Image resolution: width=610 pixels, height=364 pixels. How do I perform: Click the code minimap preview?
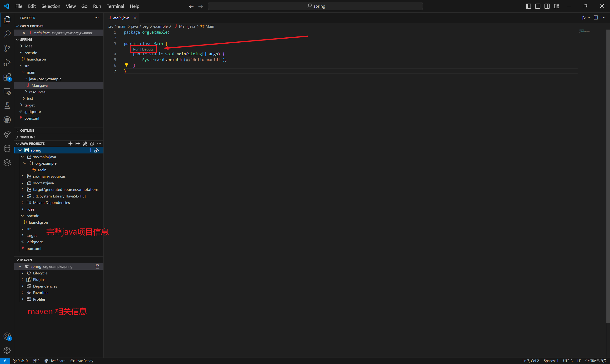click(585, 31)
